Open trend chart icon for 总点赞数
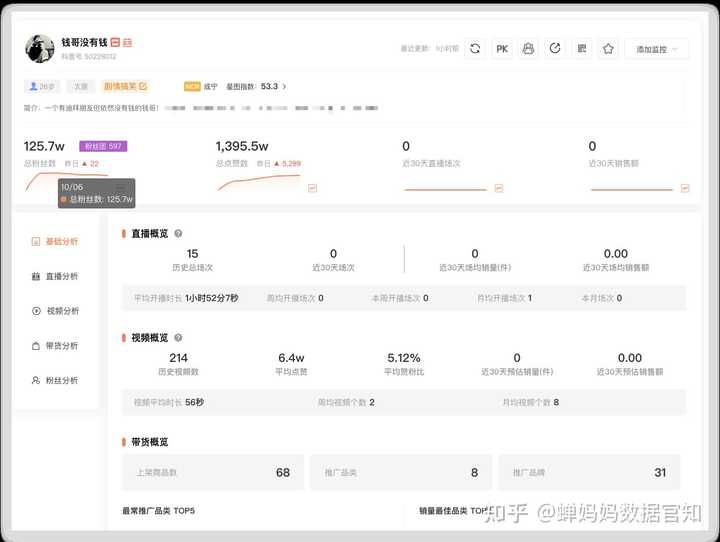The height and width of the screenshot is (542, 720). pyautogui.click(x=312, y=188)
